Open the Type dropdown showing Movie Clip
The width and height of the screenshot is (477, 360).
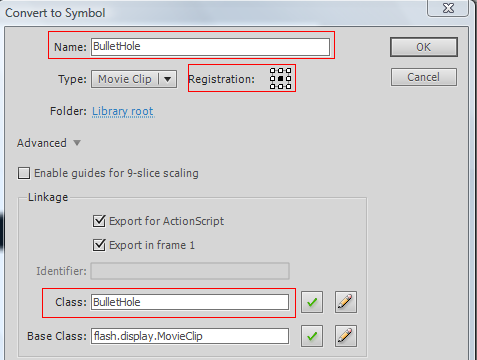(134, 79)
